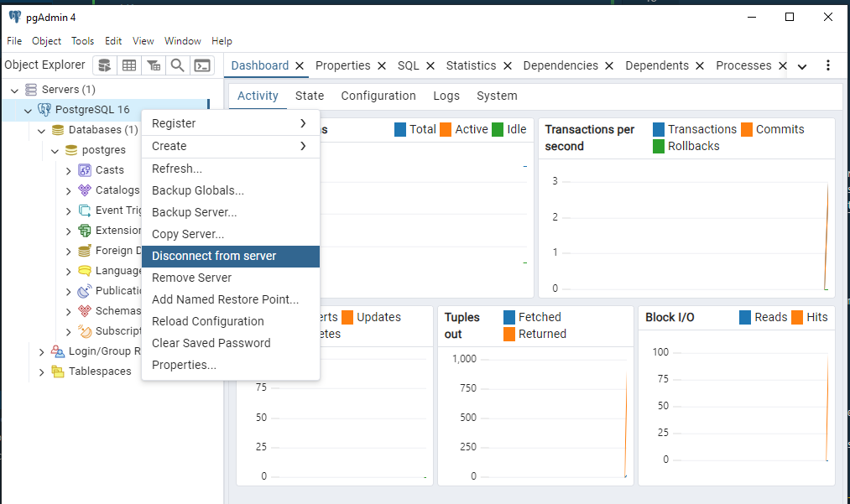Viewport: 850px width, 504px height.
Task: Open the Query Tool toolbar icon
Action: coord(105,65)
